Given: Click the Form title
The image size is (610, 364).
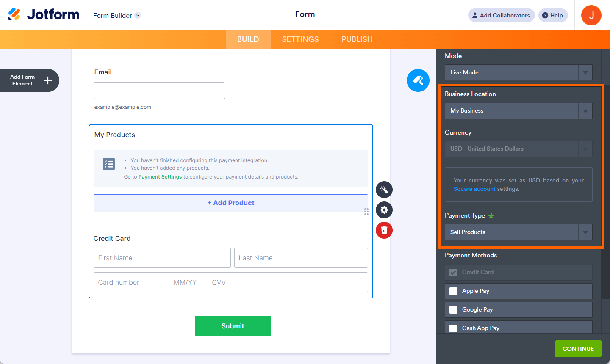Looking at the screenshot, I should (305, 14).
